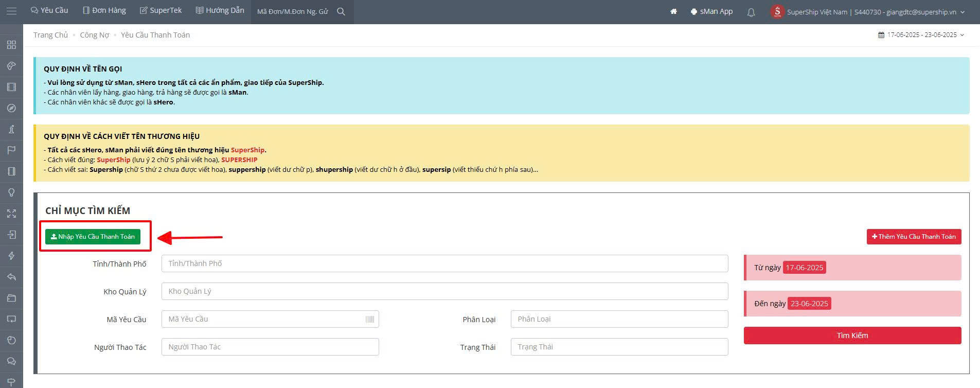Open the Hướng Dẫn menu
Viewport: 980px width, 388px height.
(220, 10)
